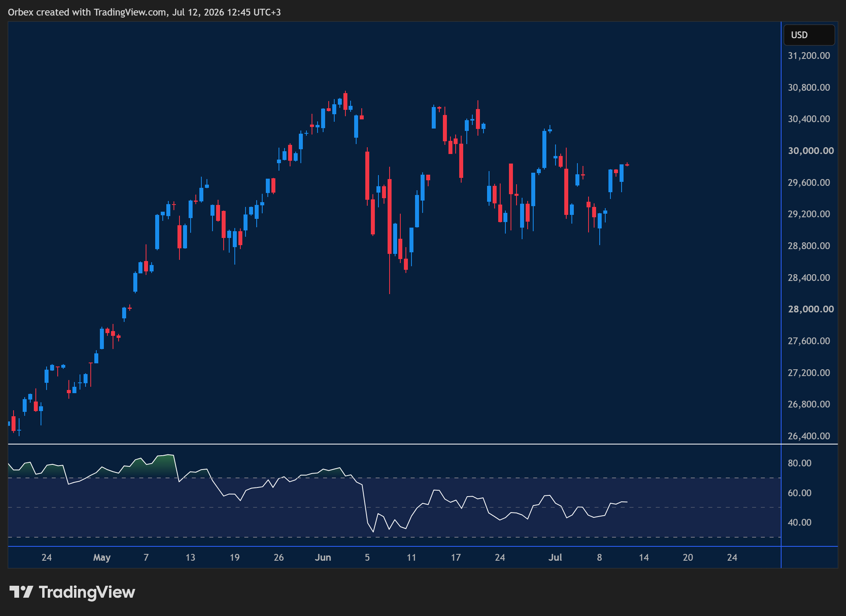Viewport: 846px width, 616px height.
Task: Click the 29,600.00 price label
Action: [809, 183]
